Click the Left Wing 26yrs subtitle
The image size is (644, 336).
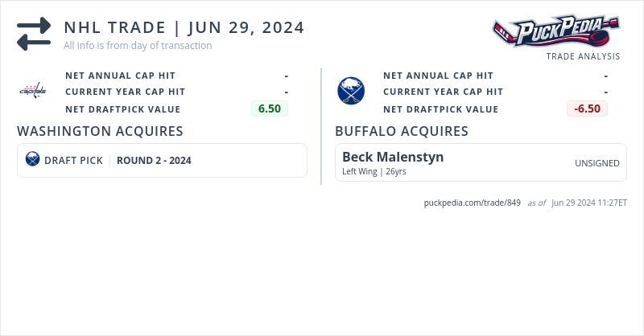(x=374, y=171)
